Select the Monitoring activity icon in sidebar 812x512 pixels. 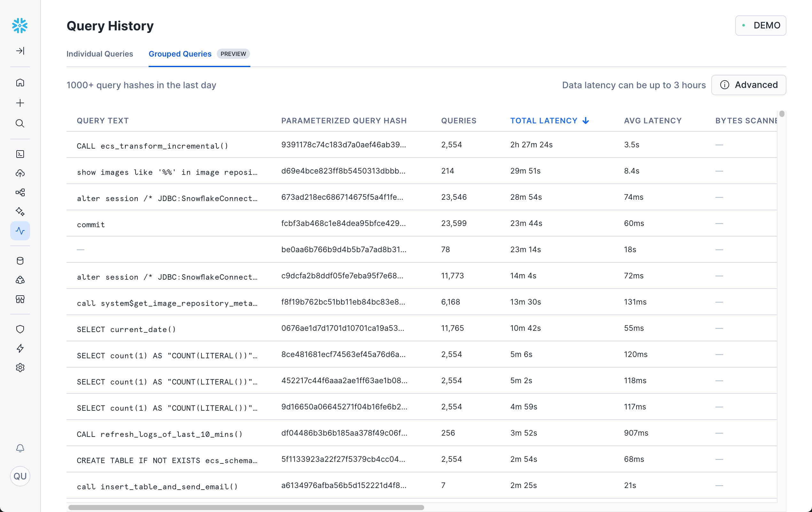click(x=20, y=230)
